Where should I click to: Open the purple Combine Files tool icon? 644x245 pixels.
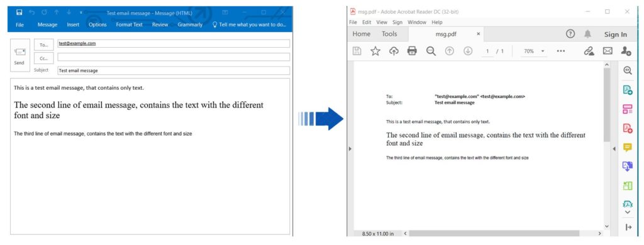coord(628,166)
